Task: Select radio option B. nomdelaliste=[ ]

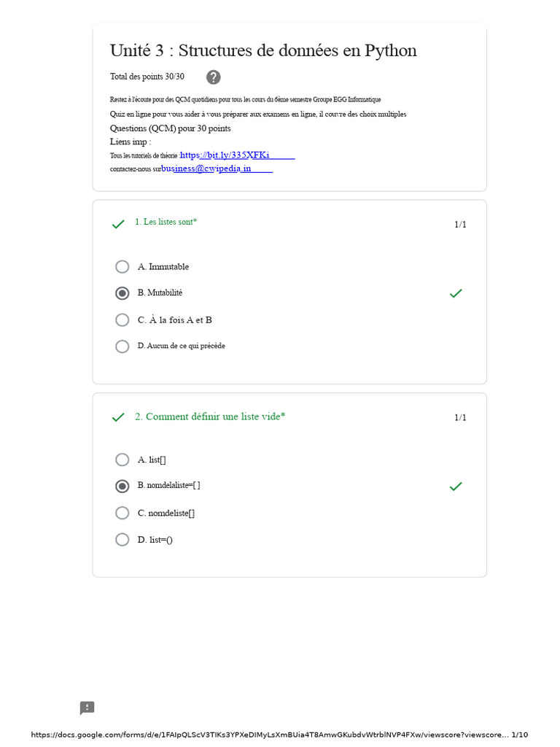Action: pos(122,486)
